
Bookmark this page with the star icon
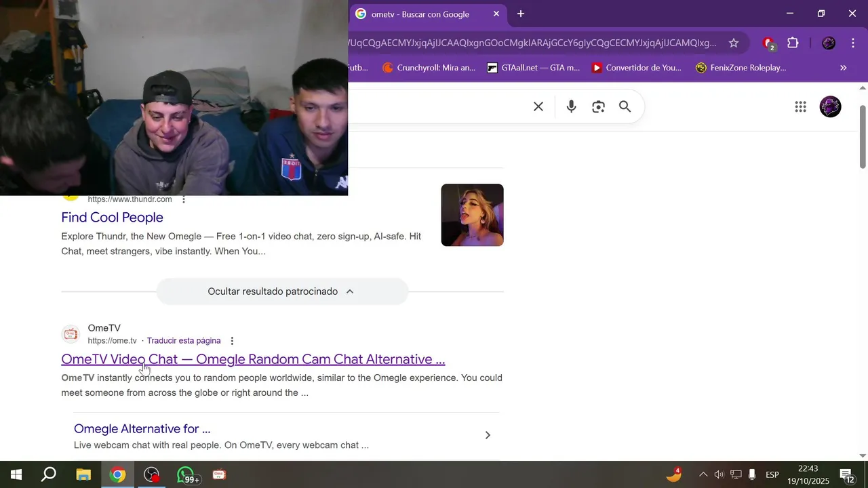tap(734, 43)
